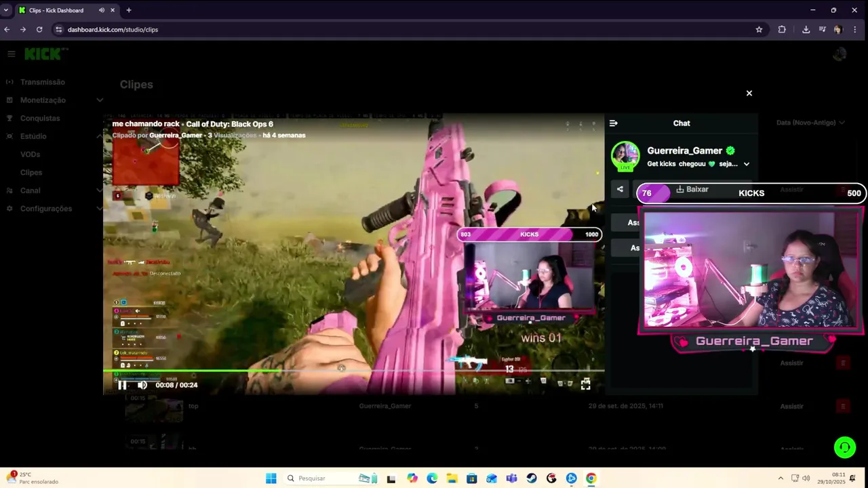Click the browser back arrow
Viewport: 868px width, 488px height.
pos(7,29)
